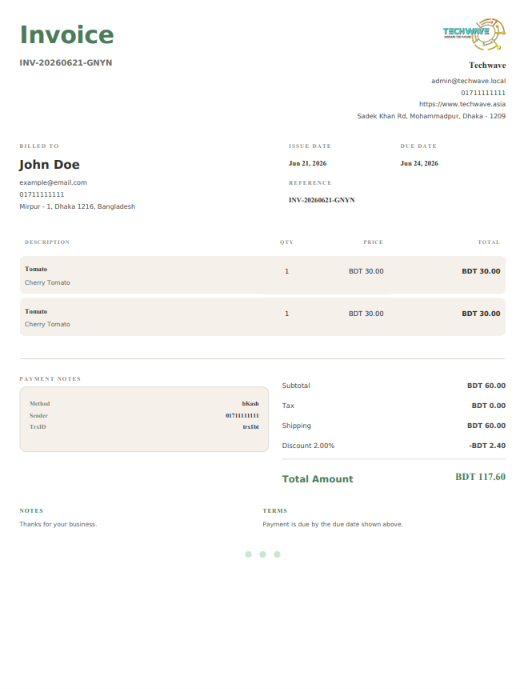The width and height of the screenshot is (527, 689).
Task: Click the sender number in payment notes
Action: click(x=242, y=415)
